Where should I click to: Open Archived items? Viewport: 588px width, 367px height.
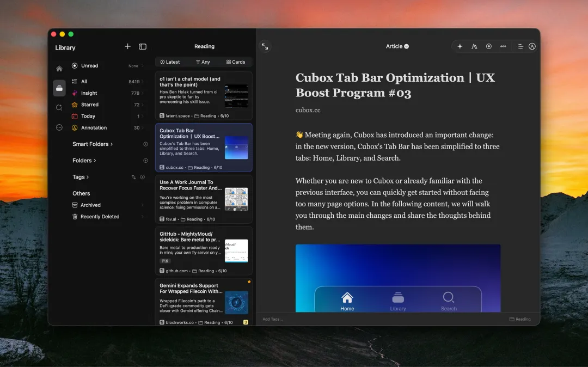108,205
